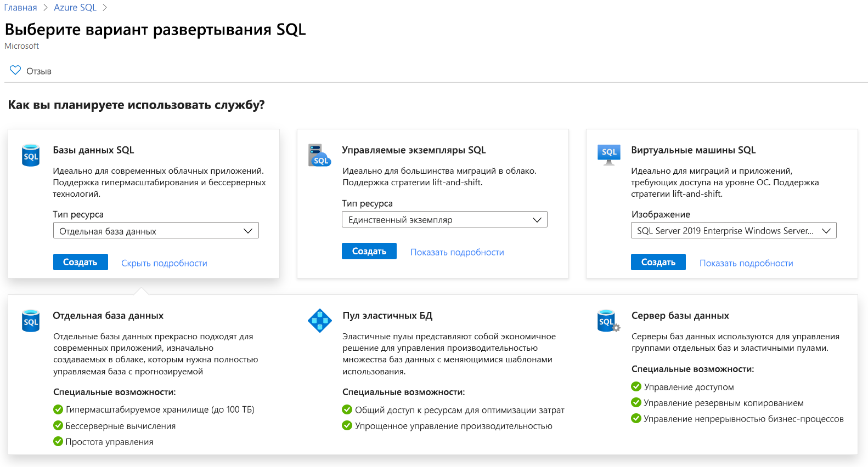Click the Как вы планируете использовать службу heading
The image size is (868, 467).
tap(136, 105)
